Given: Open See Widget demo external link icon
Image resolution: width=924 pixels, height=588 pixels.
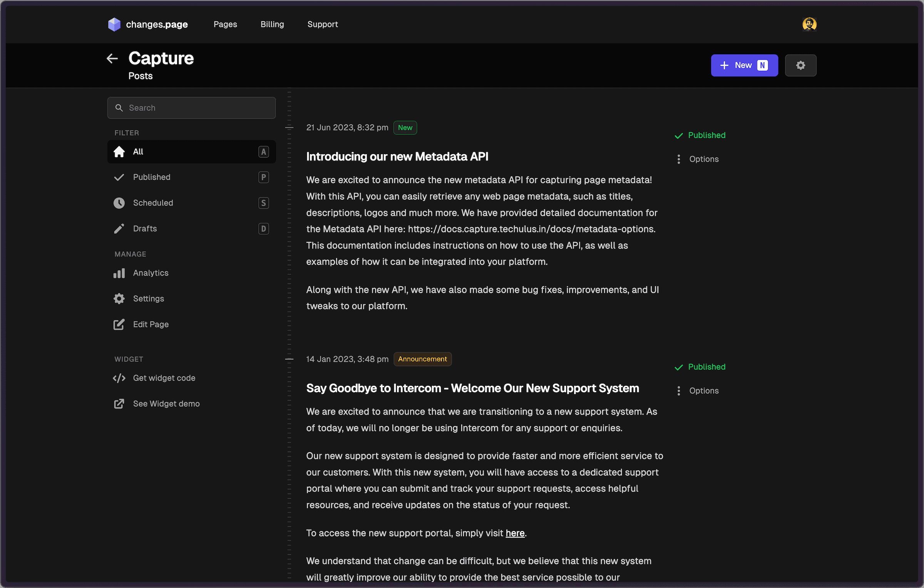Looking at the screenshot, I should pyautogui.click(x=119, y=403).
